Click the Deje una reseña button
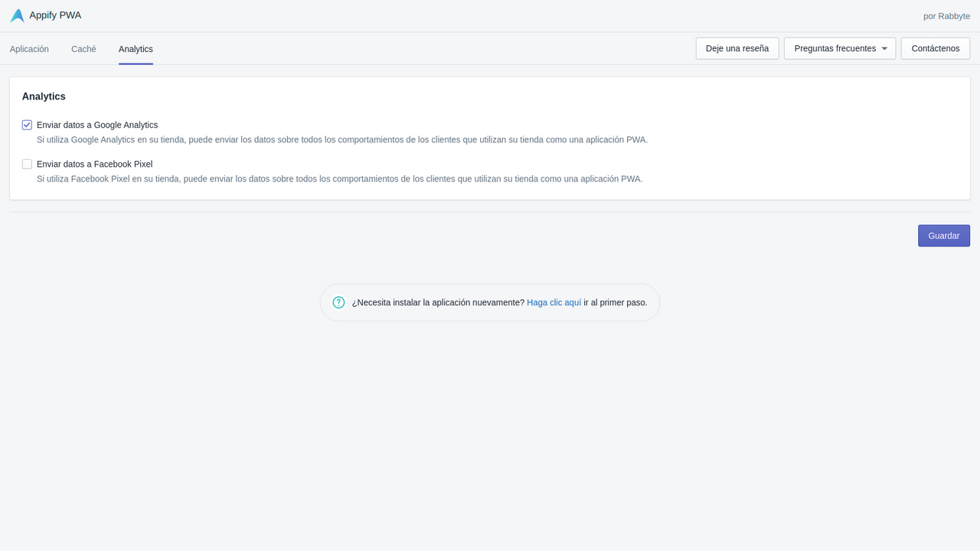Image resolution: width=980 pixels, height=551 pixels. 737,48
